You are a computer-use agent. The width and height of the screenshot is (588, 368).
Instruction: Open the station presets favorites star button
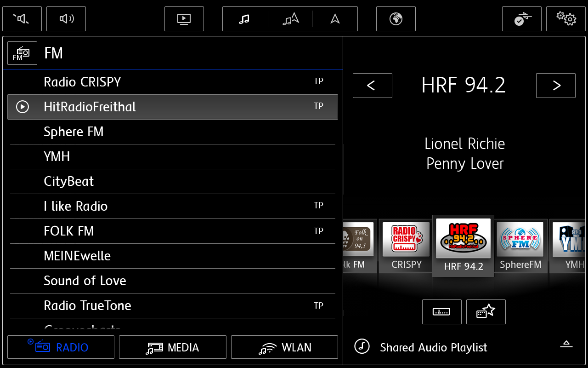click(x=486, y=312)
